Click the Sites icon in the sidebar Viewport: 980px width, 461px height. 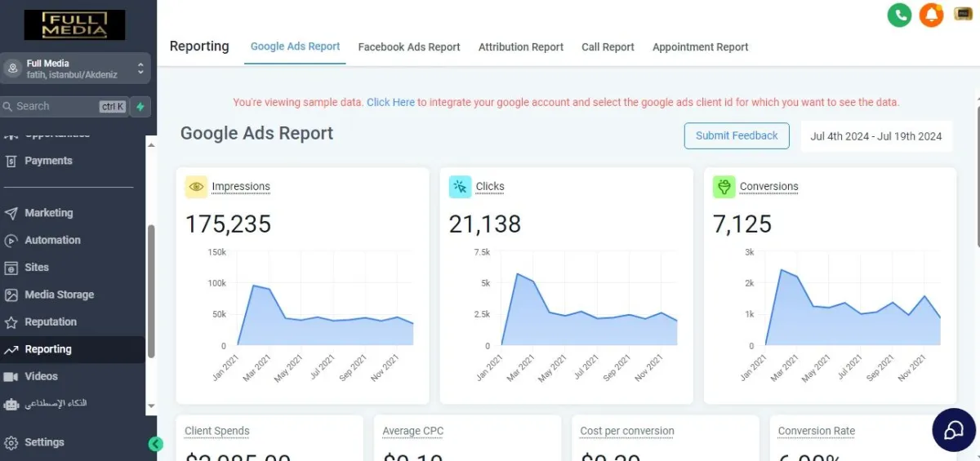click(11, 268)
